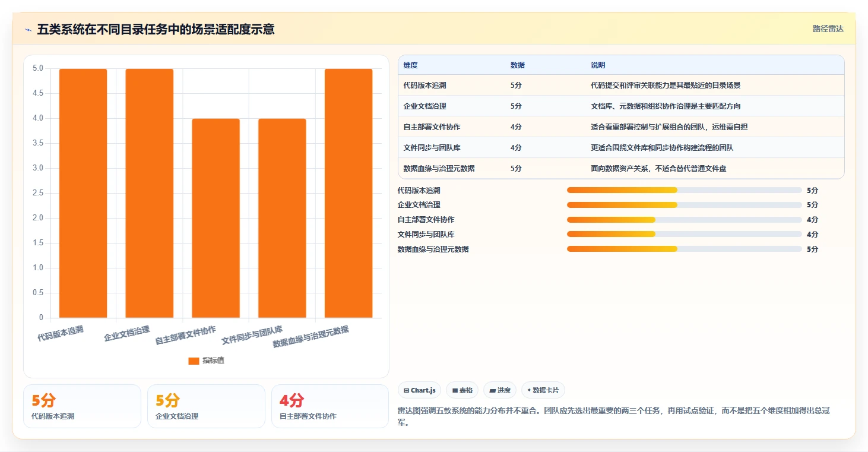This screenshot has width=868, height=452.
Task: Click the description 更适合围绕文件库和同步协作构建流程的团队
Action: [662, 148]
